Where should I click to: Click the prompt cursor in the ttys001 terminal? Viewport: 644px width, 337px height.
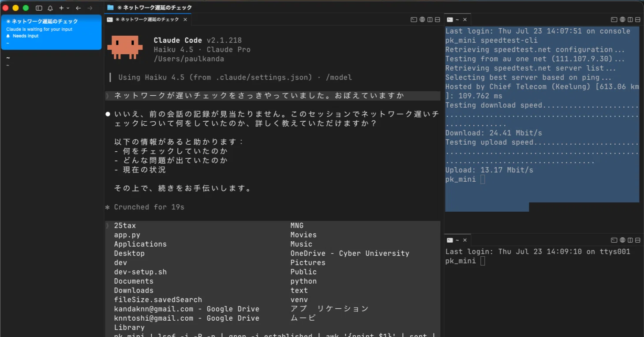[483, 261]
